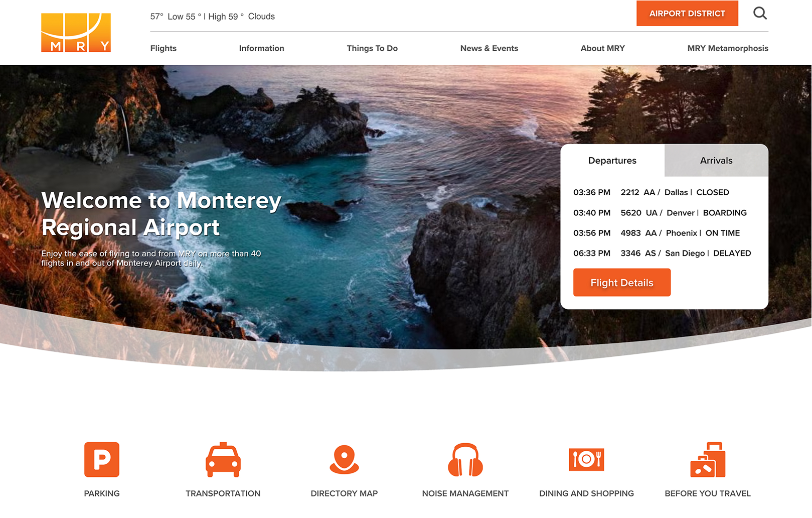
Task: Open MRY Metamorphosis page
Action: (728, 48)
